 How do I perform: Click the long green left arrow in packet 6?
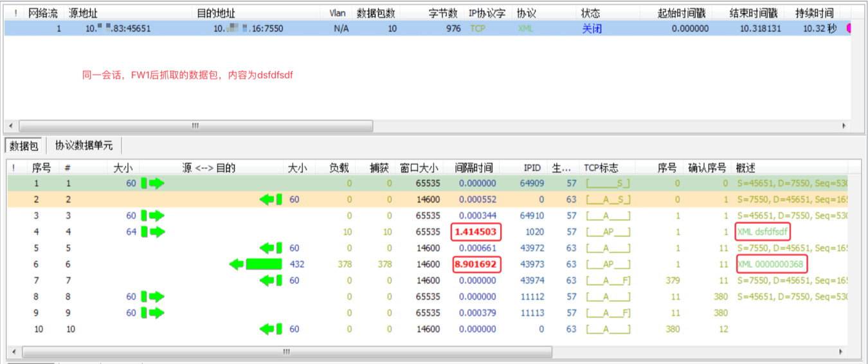point(256,264)
